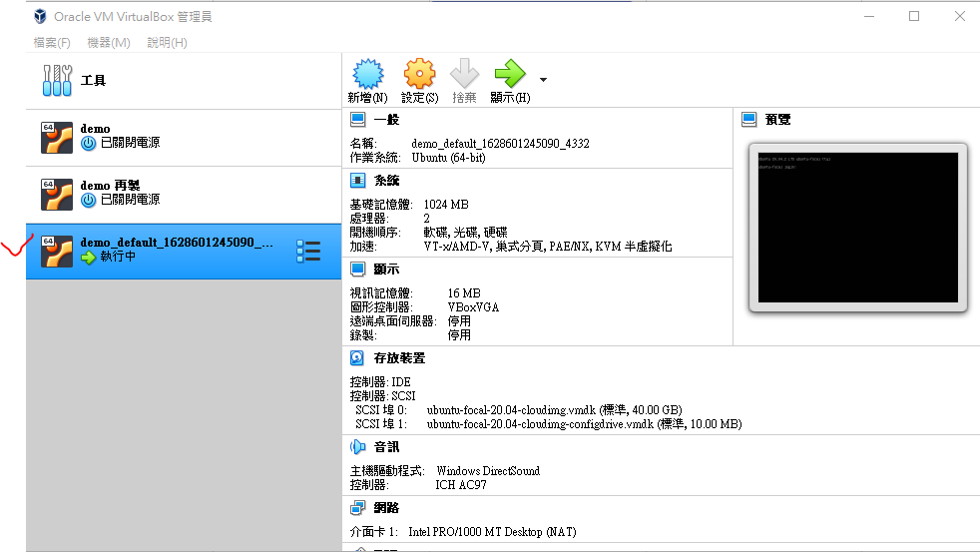Open System (系統) section heading
This screenshot has height=552, width=980.
point(386,181)
